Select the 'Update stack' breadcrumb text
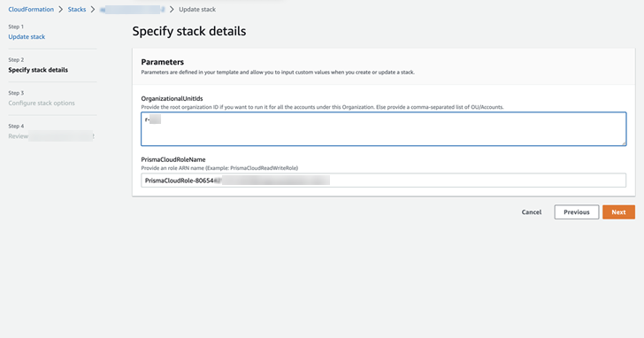 (197, 9)
